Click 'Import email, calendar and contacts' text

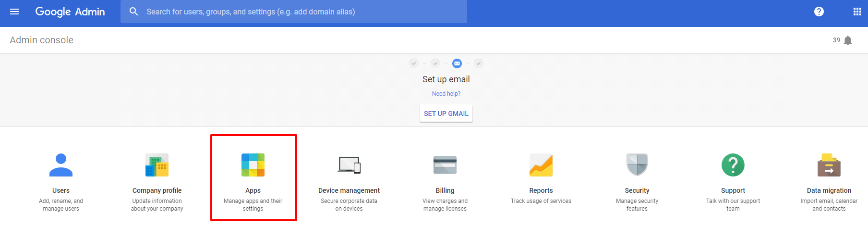(x=829, y=205)
